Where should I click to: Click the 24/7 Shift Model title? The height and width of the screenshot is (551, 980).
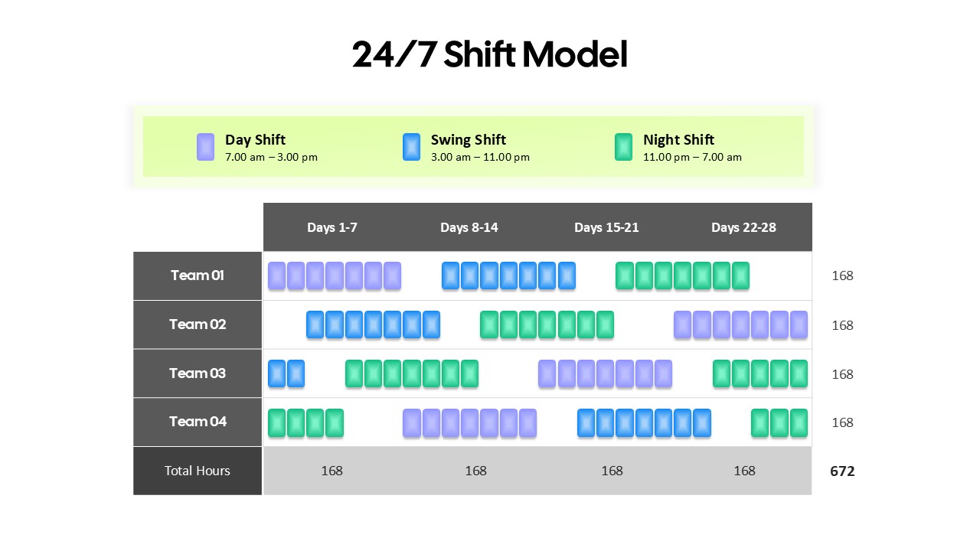pyautogui.click(x=490, y=55)
